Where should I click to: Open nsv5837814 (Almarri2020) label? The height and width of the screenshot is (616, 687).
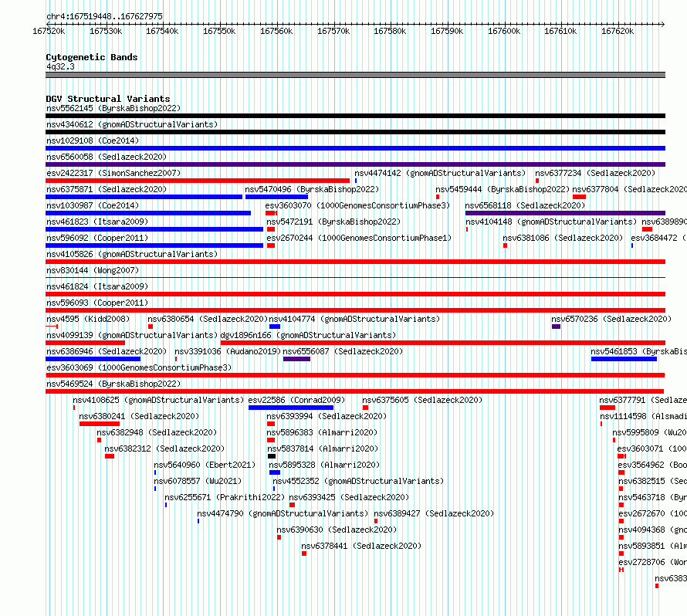coord(323,448)
